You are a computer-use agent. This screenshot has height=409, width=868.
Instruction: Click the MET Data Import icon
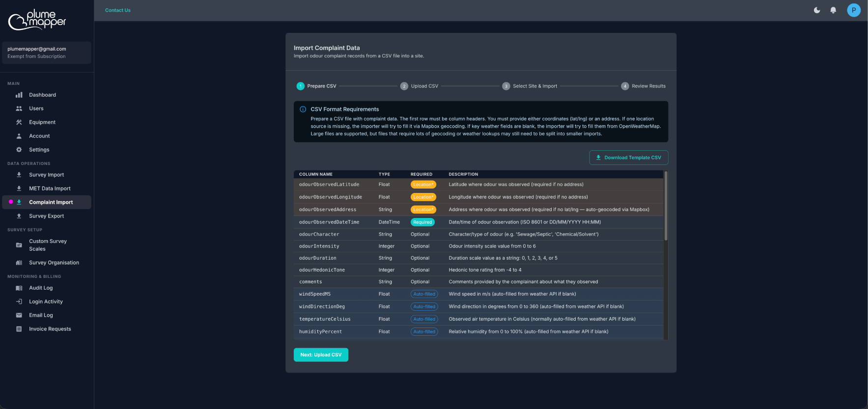point(19,189)
